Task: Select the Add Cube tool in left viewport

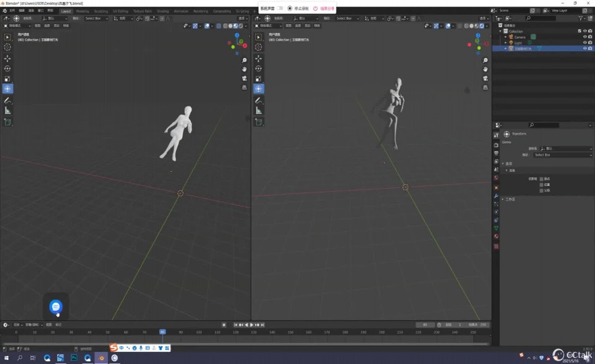Action: point(7,122)
